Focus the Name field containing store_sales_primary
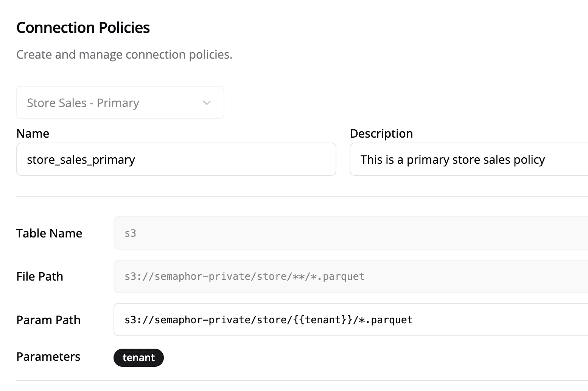 (x=176, y=160)
